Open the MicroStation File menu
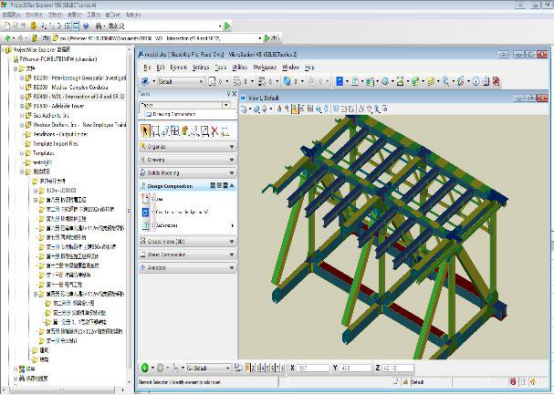This screenshot has height=395, width=554. (147, 67)
